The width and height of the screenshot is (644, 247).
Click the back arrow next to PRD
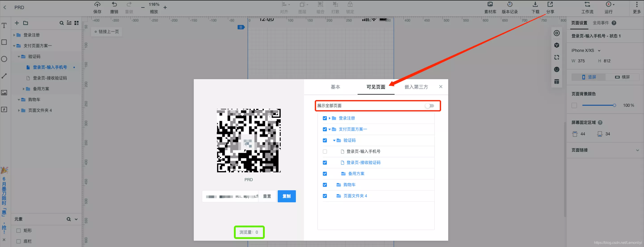coord(5,8)
